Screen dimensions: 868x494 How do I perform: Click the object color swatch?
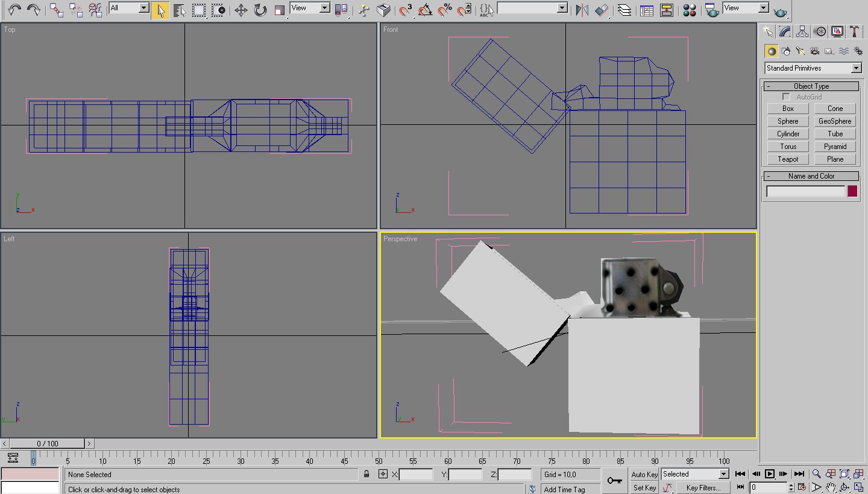click(852, 191)
